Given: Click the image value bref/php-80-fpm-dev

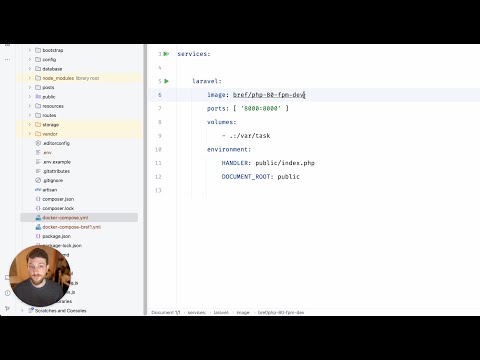Looking at the screenshot, I should click(269, 95).
